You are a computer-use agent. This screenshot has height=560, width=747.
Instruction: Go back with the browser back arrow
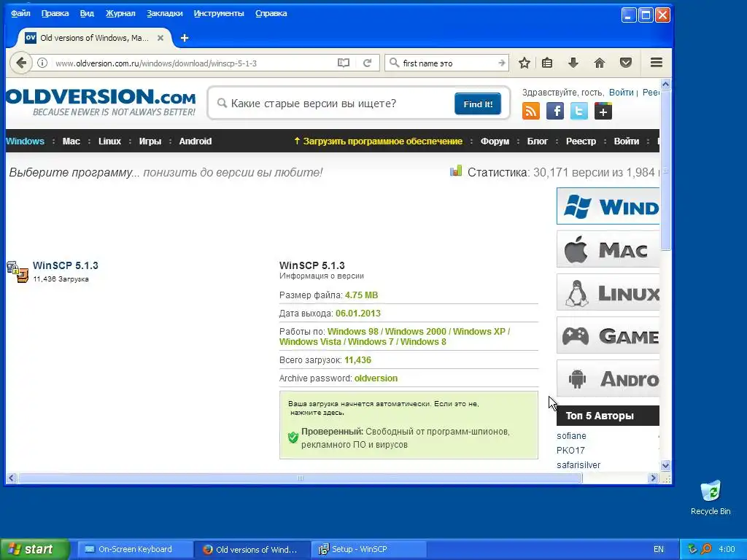pyautogui.click(x=21, y=63)
